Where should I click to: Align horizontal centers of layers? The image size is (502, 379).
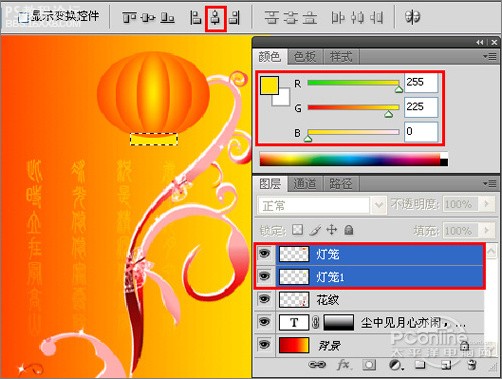(x=215, y=18)
